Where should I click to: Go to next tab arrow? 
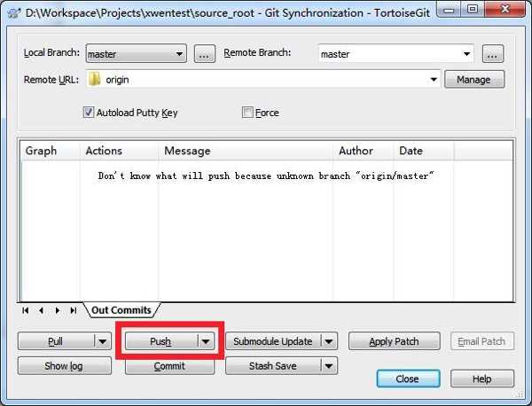[58, 310]
